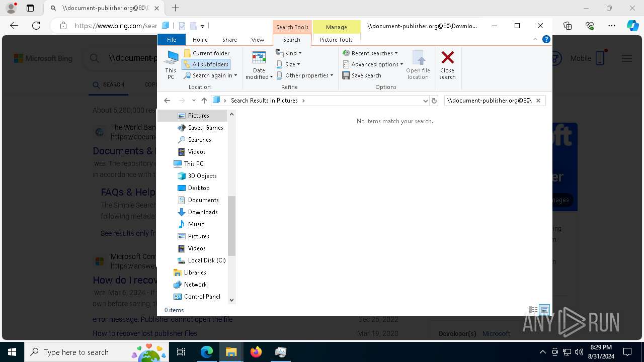The width and height of the screenshot is (644, 362).
Task: Open Search again in dropdown
Action: coord(210,75)
